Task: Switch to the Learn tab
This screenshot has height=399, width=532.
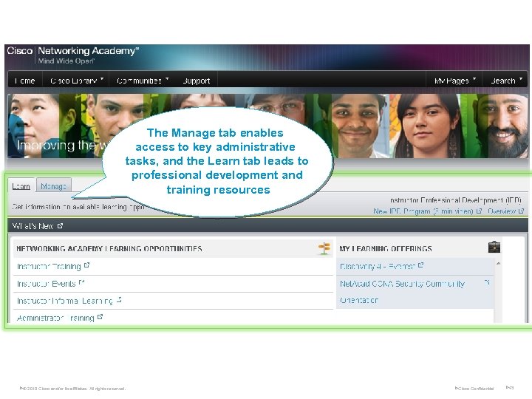Action: [x=21, y=186]
